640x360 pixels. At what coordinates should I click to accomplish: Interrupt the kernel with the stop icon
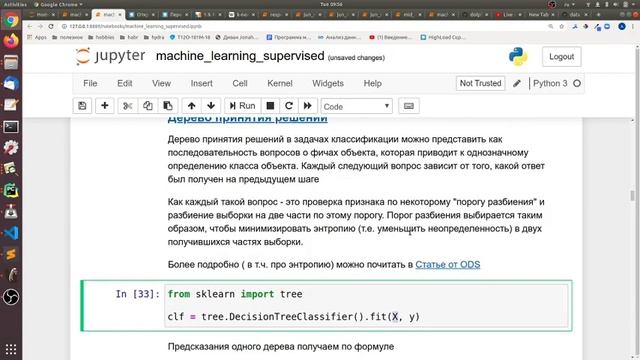(x=270, y=106)
